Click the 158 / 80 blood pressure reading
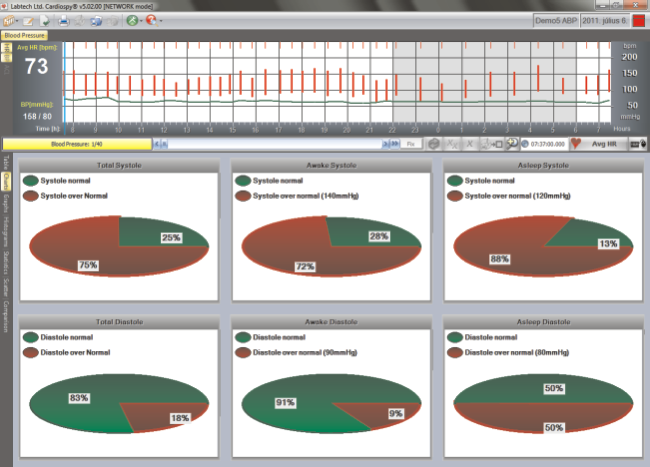The width and height of the screenshot is (650, 467). [37, 116]
